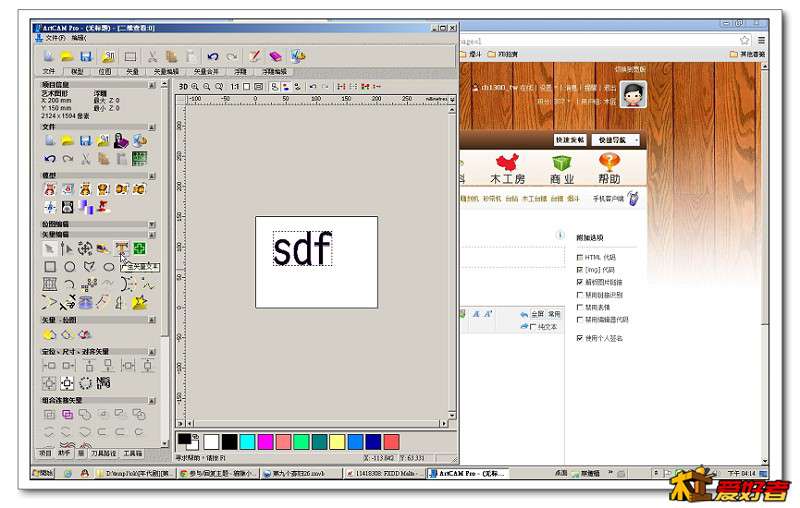Click the green node-editing icon beside text tool
This screenshot has height=508, width=800.
point(139,248)
